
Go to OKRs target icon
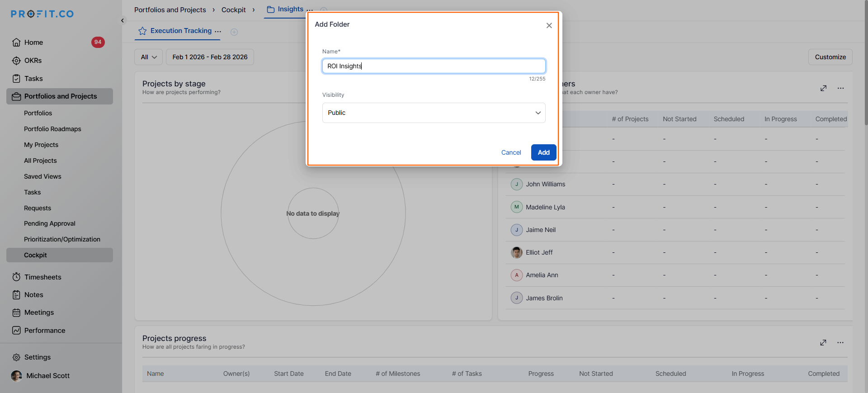tap(17, 61)
